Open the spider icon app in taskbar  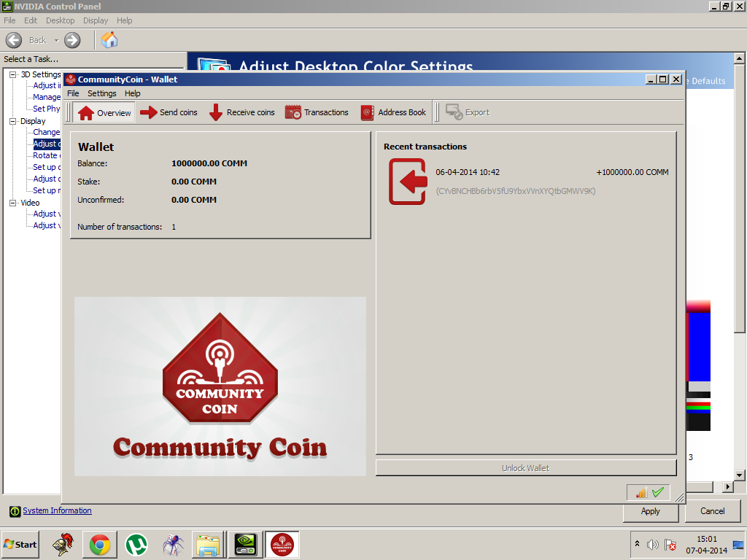(x=172, y=545)
